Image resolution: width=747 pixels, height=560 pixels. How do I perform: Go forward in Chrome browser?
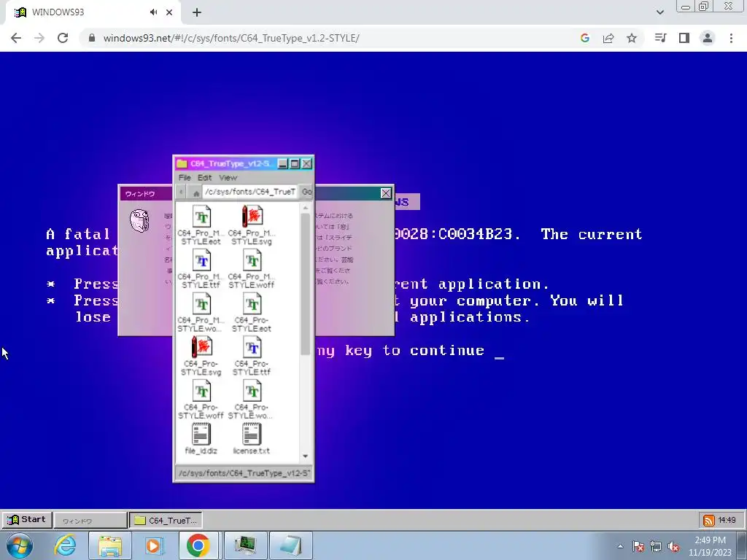click(39, 38)
